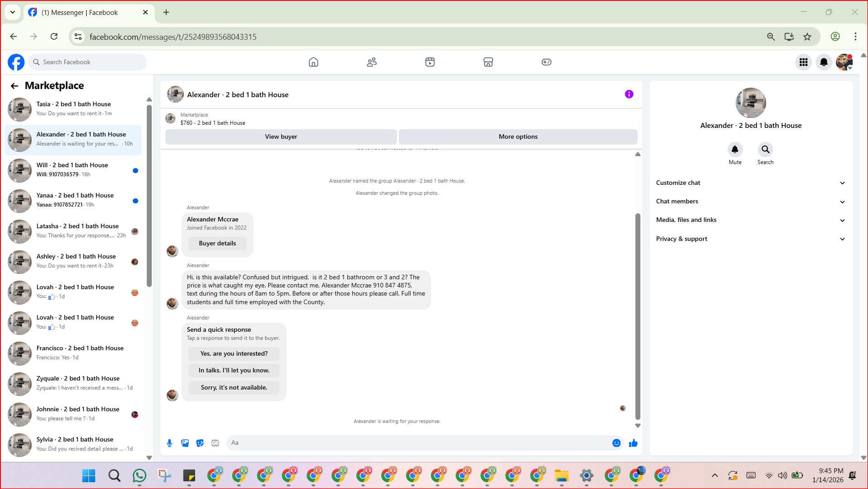Click the voice clip microphone icon

coord(169,443)
